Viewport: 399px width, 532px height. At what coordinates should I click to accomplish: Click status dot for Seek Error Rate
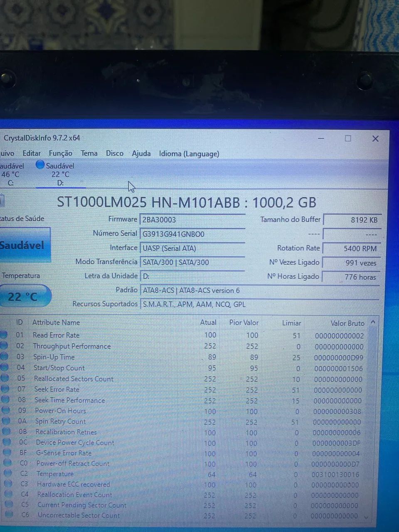(5, 389)
